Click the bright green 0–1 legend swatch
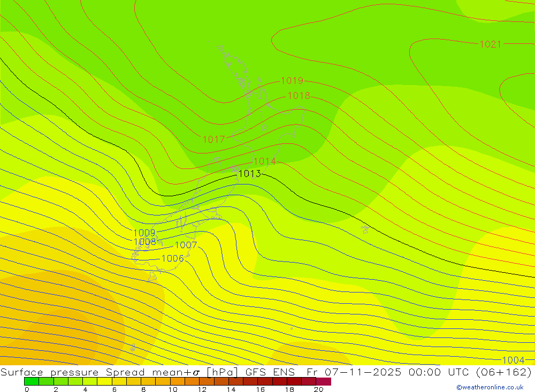535x392 pixels. 32,381
